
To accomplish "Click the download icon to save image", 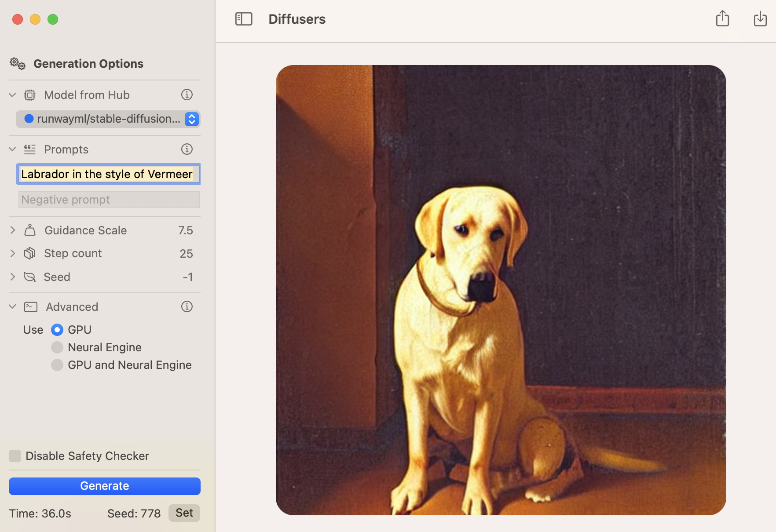I will coord(760,18).
